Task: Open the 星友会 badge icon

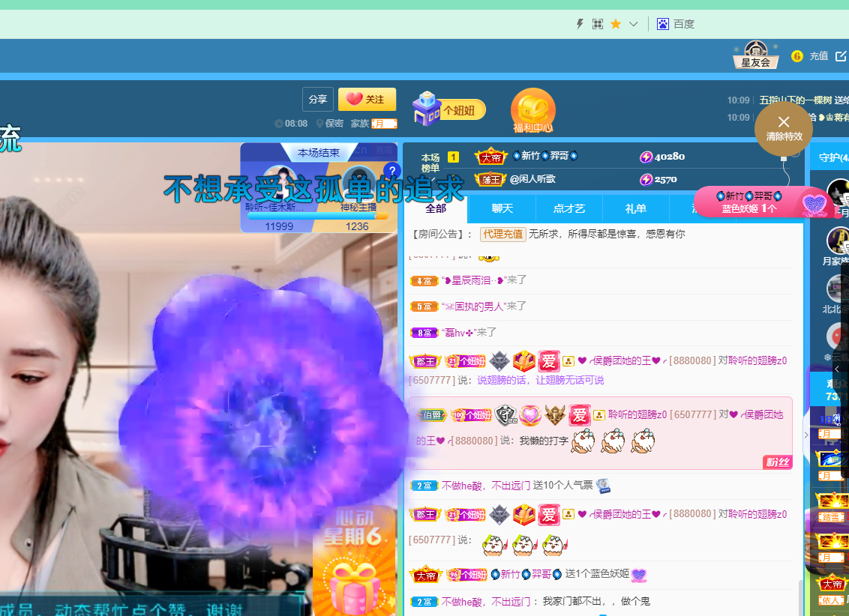Action: pos(756,55)
